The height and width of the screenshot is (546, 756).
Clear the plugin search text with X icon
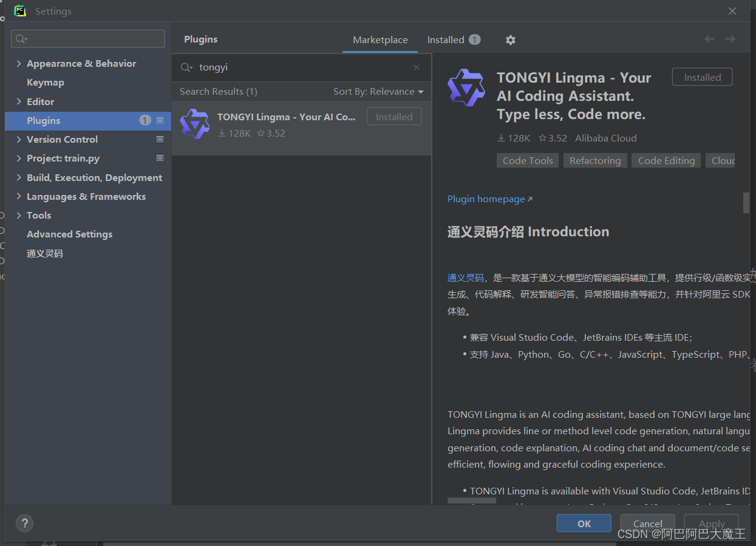coord(417,67)
